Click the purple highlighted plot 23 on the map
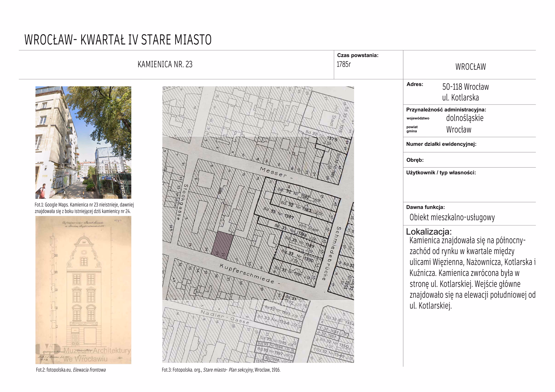Viewport: 555px width, 392px height. (x=222, y=245)
